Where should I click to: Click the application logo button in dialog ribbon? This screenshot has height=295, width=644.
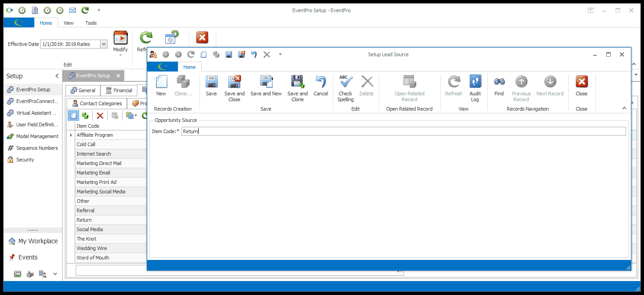[162, 67]
